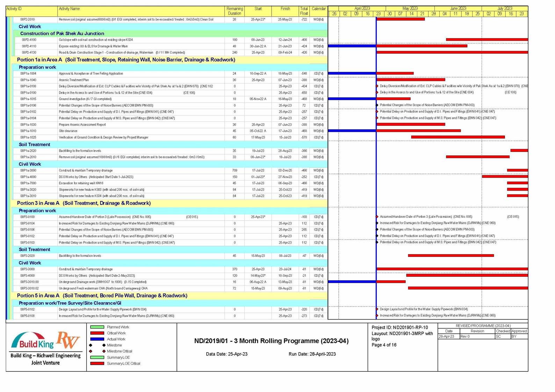This screenshot has height=392, width=555.
Task: Click the Gantt milestone labelled 'Assumed Handover Date of Portion 3'
Action: point(377,217)
